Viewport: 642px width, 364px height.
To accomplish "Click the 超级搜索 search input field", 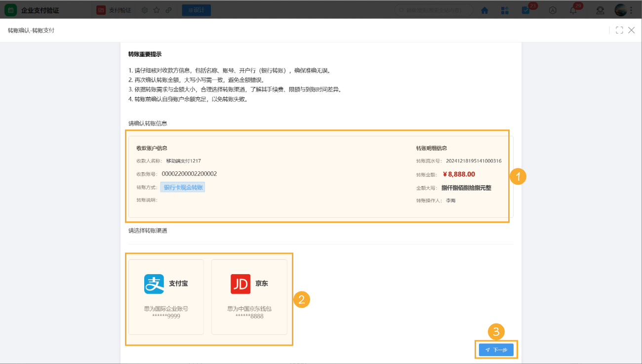I will pyautogui.click(x=433, y=10).
